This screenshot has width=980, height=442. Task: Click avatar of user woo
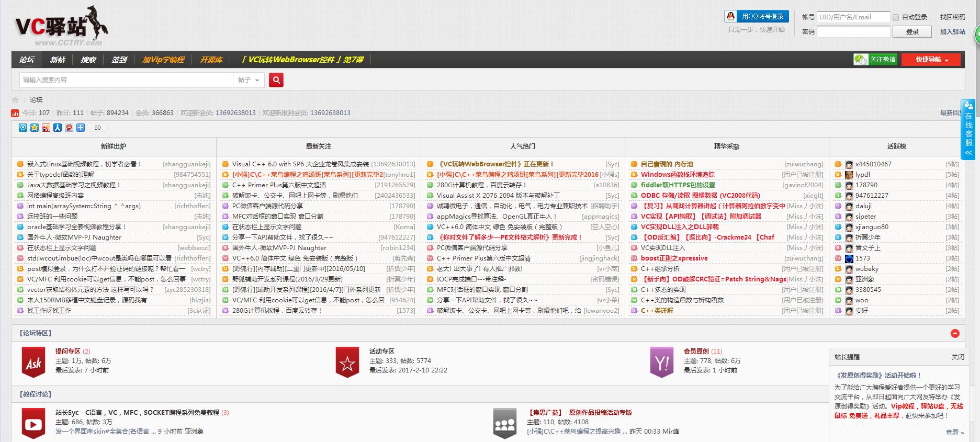[849, 300]
